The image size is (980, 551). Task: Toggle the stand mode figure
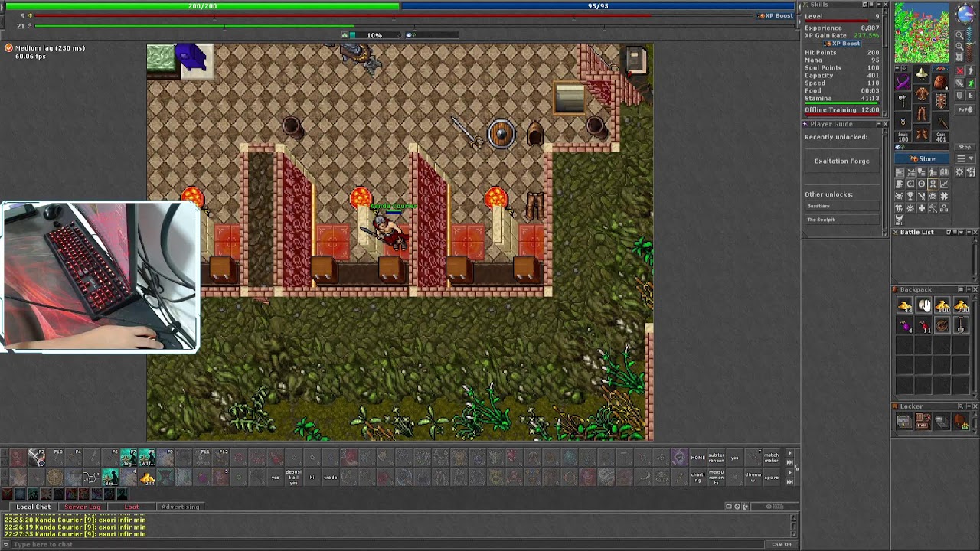point(971,70)
